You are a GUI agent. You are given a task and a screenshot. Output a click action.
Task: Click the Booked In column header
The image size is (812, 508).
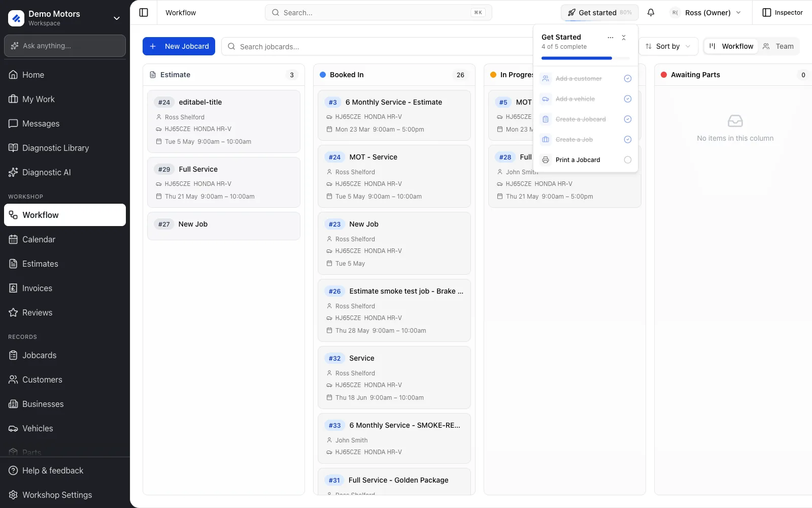(x=394, y=75)
